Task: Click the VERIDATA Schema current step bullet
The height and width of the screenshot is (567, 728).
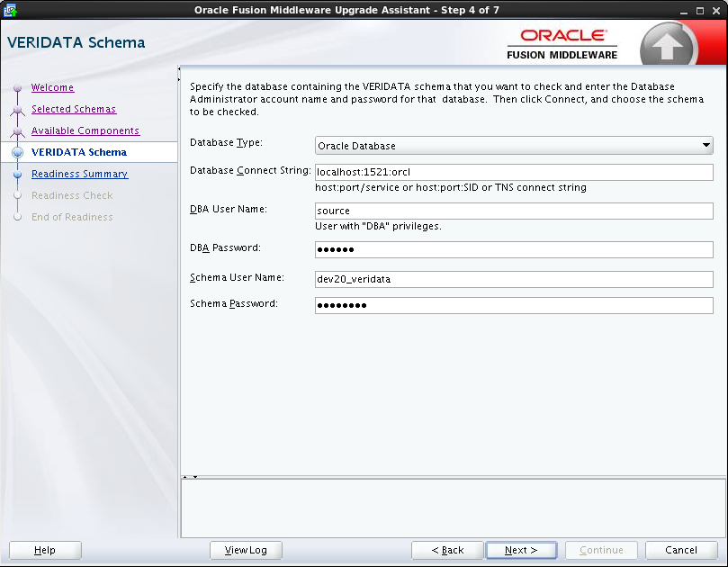Action: [x=18, y=152]
